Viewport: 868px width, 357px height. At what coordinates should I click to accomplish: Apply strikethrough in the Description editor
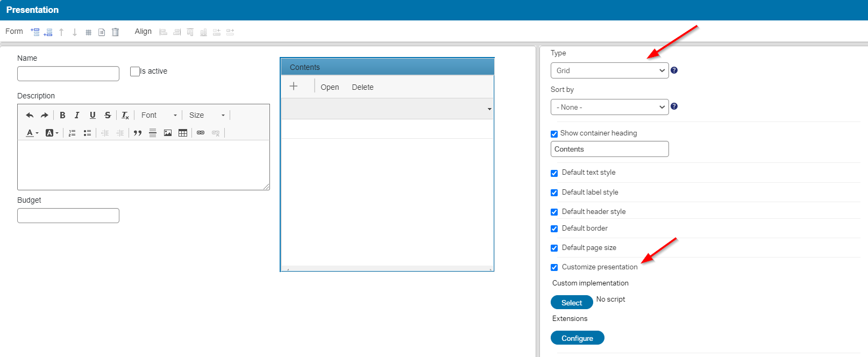click(108, 115)
